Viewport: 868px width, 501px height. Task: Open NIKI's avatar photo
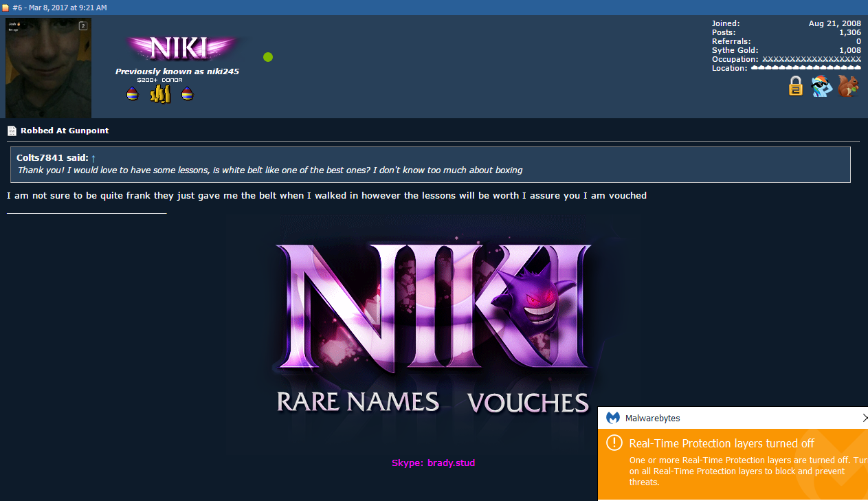coord(48,68)
